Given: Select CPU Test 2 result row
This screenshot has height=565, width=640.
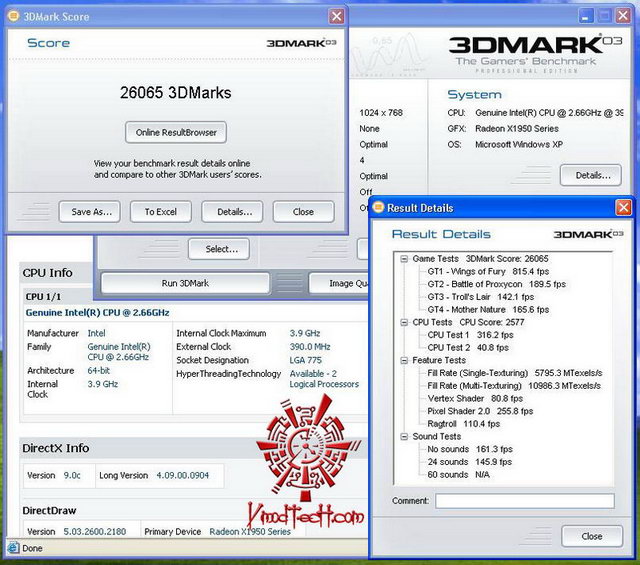Looking at the screenshot, I should click(468, 347).
